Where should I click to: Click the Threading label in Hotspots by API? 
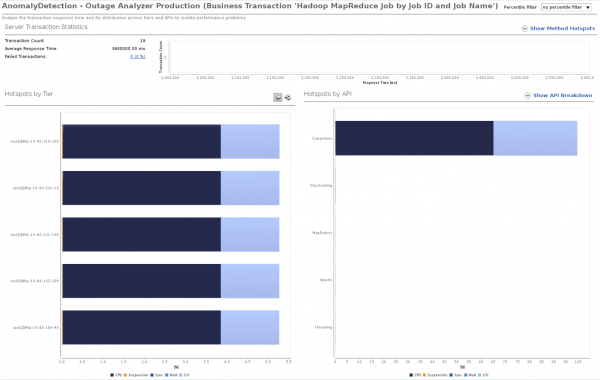[x=323, y=327]
